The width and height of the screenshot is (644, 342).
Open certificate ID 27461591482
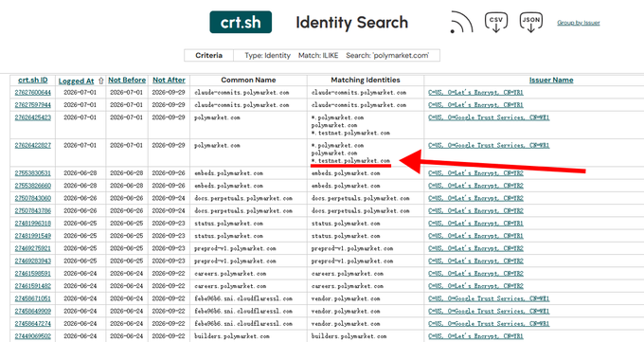pyautogui.click(x=33, y=286)
